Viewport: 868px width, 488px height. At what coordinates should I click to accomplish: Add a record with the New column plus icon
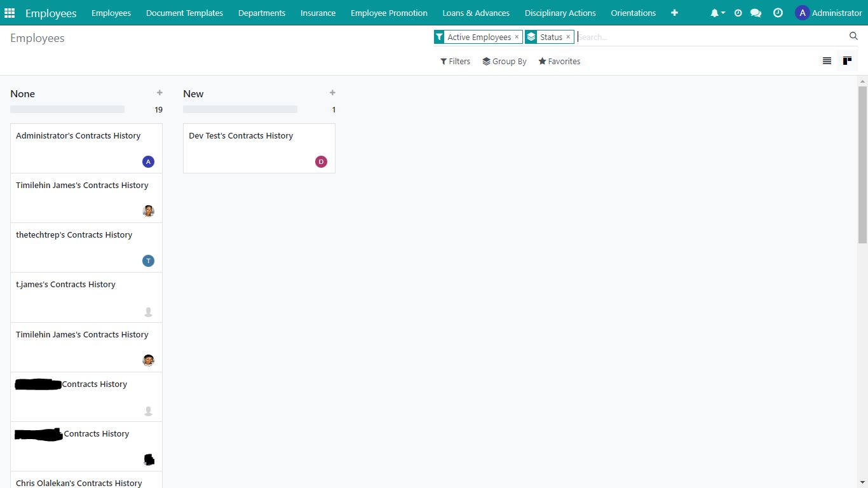[332, 93]
